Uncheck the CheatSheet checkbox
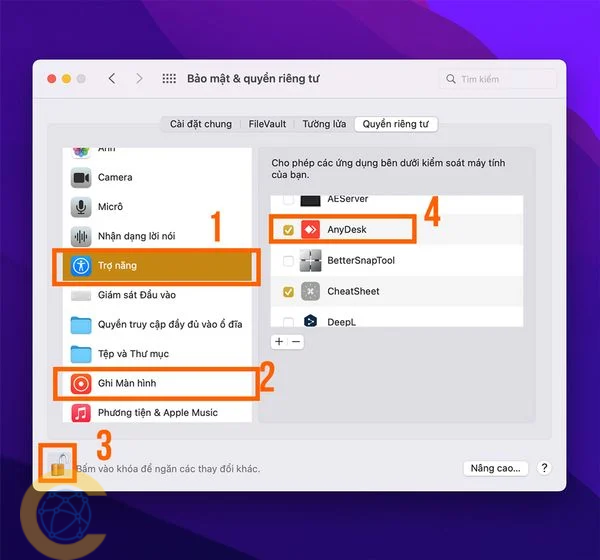This screenshot has width=600, height=560. (288, 292)
